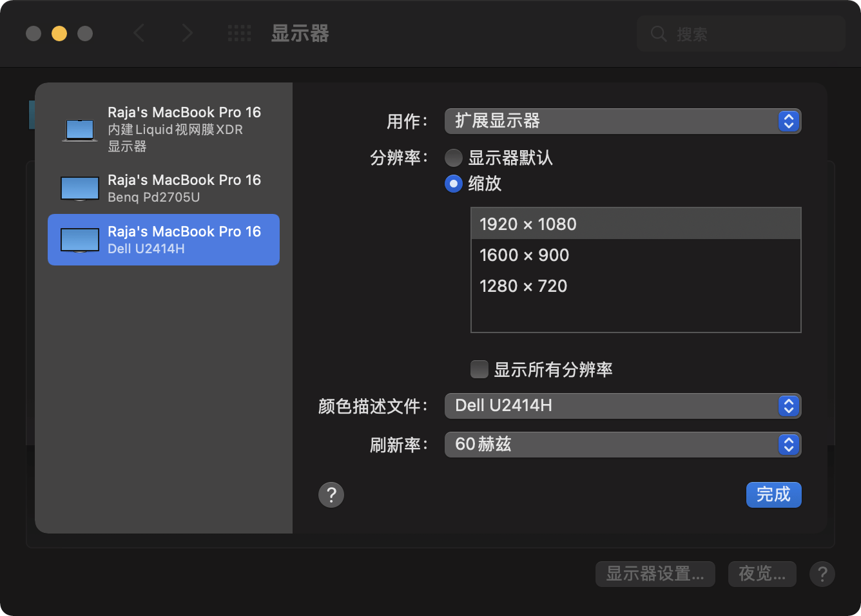Pick resolution 1280 × 720

click(x=636, y=286)
